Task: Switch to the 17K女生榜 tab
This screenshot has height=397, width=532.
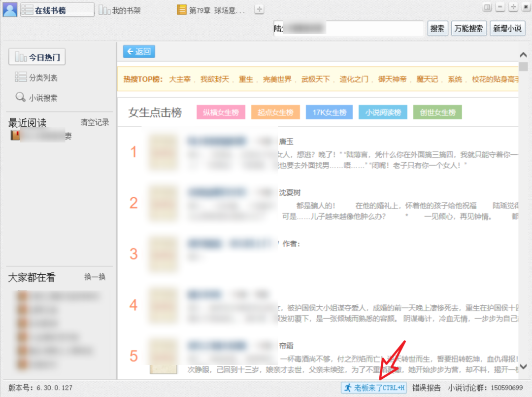Action: (x=329, y=112)
